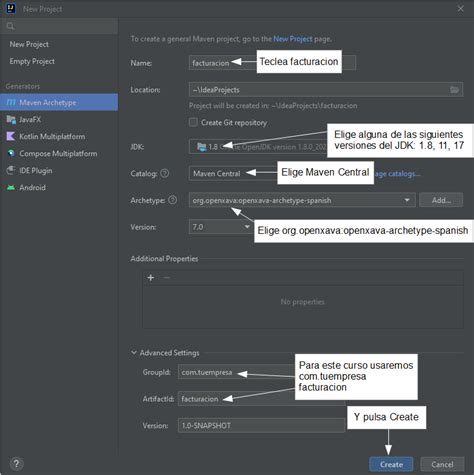The width and height of the screenshot is (474, 475).
Task: Click the 1.0-SNAPSHOT version field
Action: point(261,425)
